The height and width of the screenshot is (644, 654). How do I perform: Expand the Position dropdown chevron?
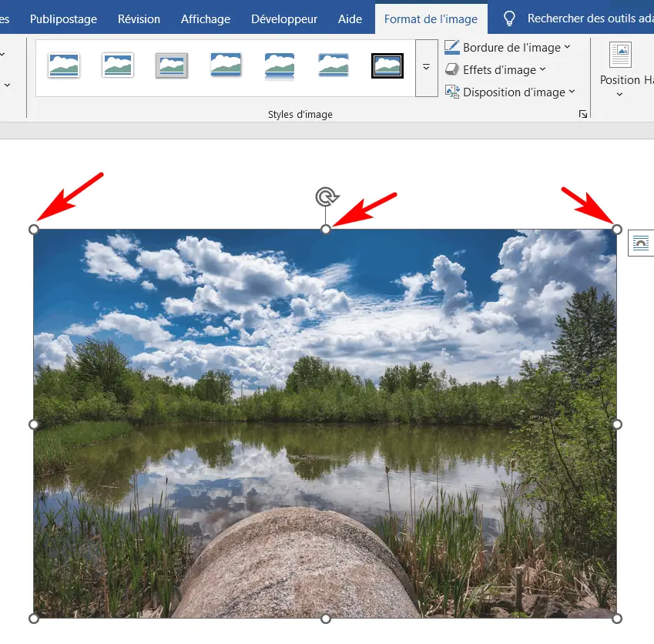620,95
